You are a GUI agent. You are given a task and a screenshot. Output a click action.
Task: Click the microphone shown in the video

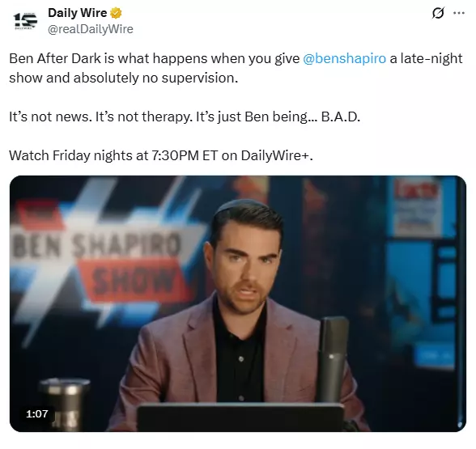[x=333, y=359]
